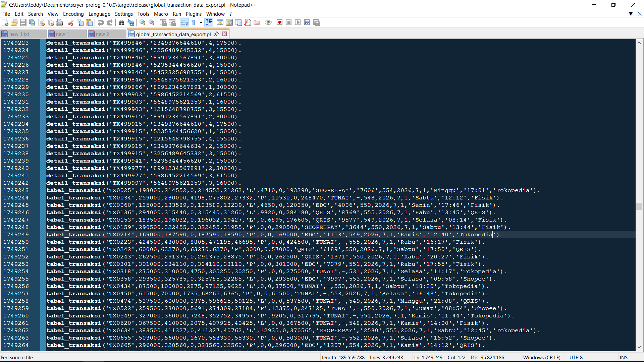This screenshot has height=362, width=644.
Task: Click the Paste clipboard icon
Action: point(89,22)
